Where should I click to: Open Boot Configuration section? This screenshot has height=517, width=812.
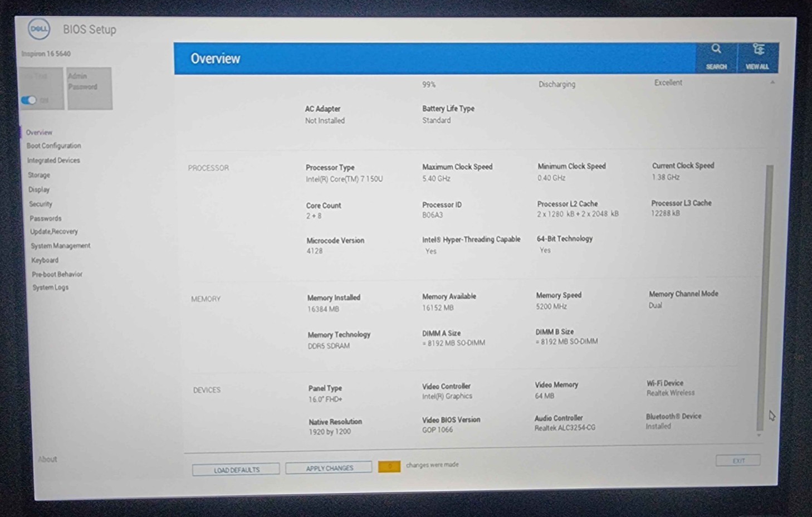[x=53, y=146]
